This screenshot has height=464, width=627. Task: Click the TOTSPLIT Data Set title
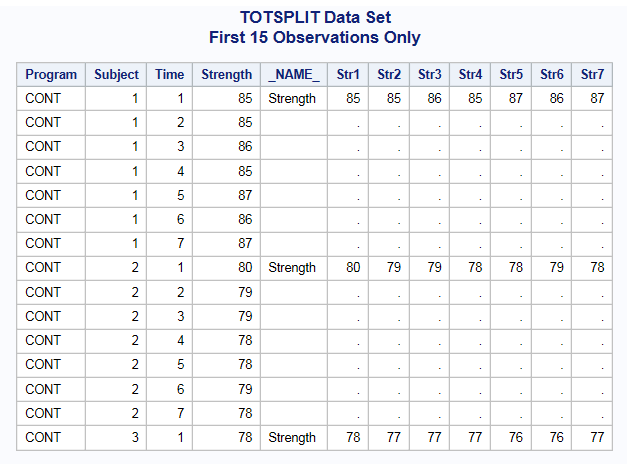coord(315,17)
